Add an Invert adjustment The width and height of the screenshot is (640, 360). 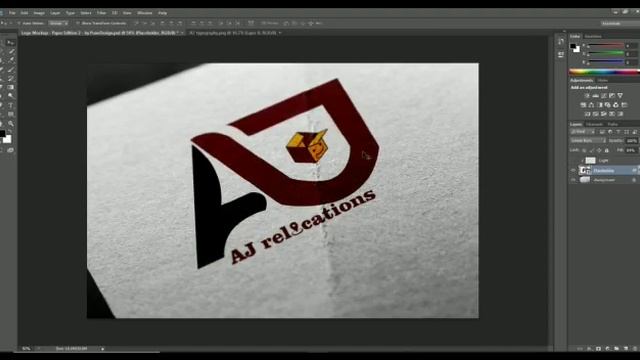click(587, 114)
